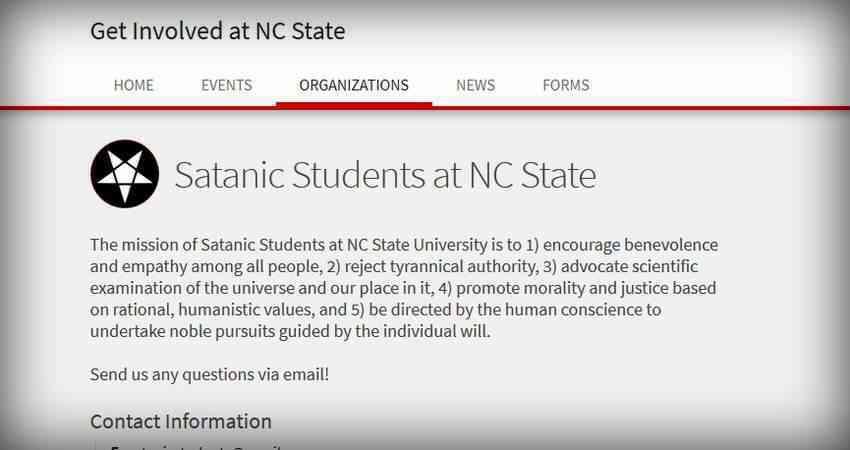This screenshot has width=850, height=450.
Task: Click the phrase 'advocate scientific' in the mission
Action: (630, 267)
